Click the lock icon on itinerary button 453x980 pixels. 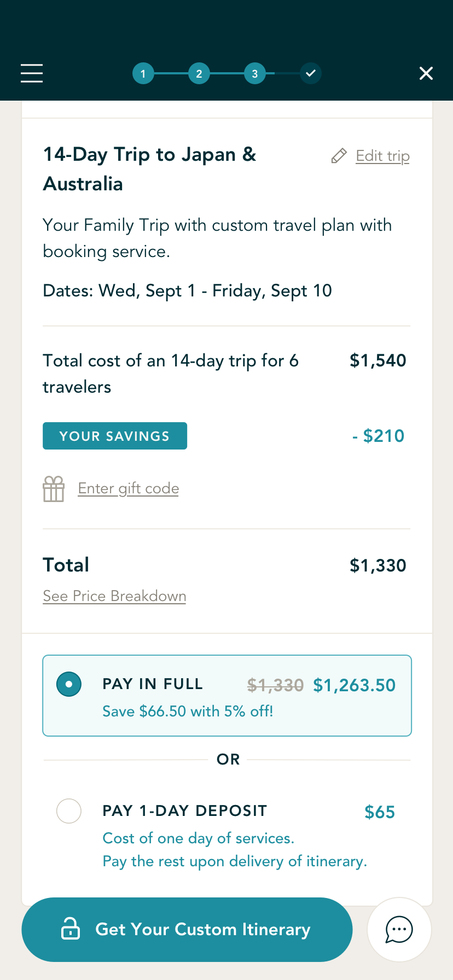click(x=70, y=929)
